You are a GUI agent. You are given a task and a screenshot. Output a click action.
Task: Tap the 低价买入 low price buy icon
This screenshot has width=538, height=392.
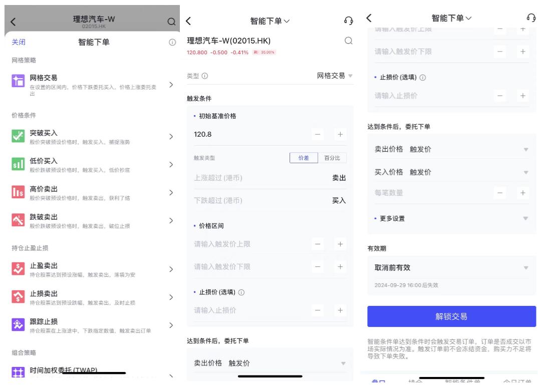pyautogui.click(x=18, y=164)
